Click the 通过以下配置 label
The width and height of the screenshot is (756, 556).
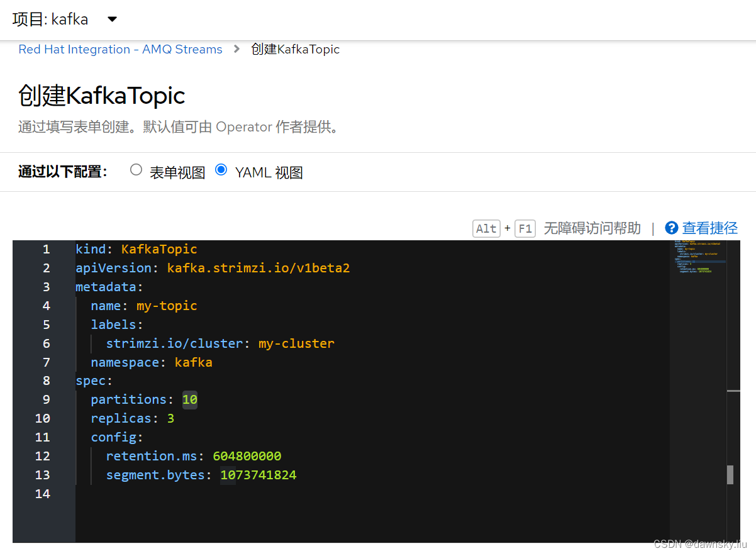click(63, 172)
